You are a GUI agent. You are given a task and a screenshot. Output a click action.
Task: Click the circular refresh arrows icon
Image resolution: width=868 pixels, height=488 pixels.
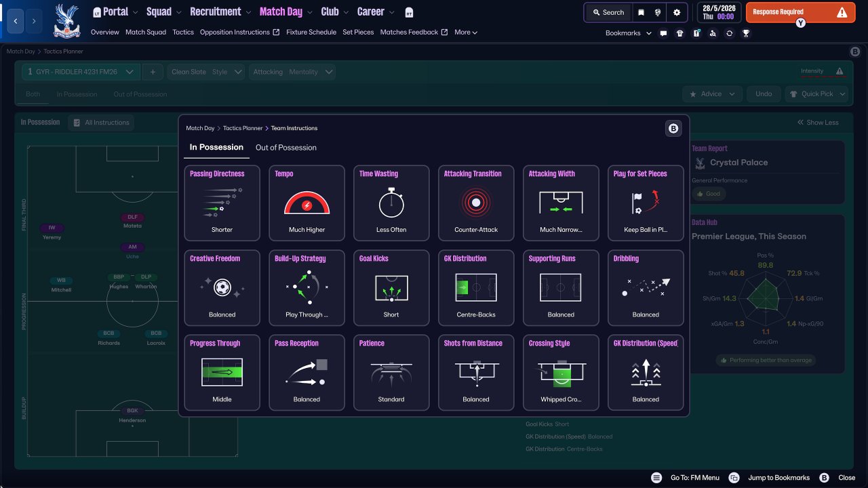(x=729, y=33)
